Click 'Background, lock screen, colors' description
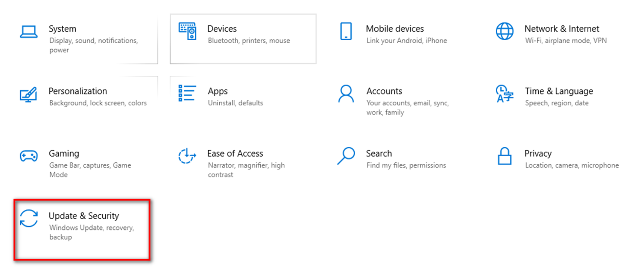Viewport: 644px width, 273px height. [98, 103]
